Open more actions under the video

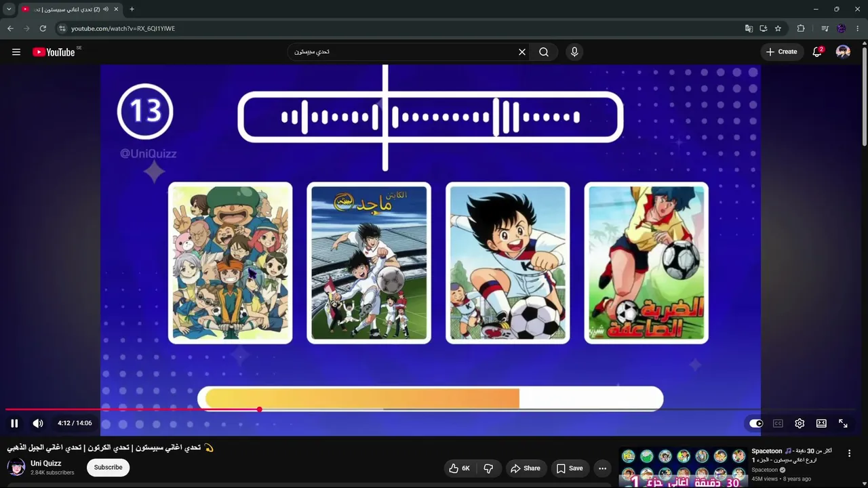coord(602,468)
